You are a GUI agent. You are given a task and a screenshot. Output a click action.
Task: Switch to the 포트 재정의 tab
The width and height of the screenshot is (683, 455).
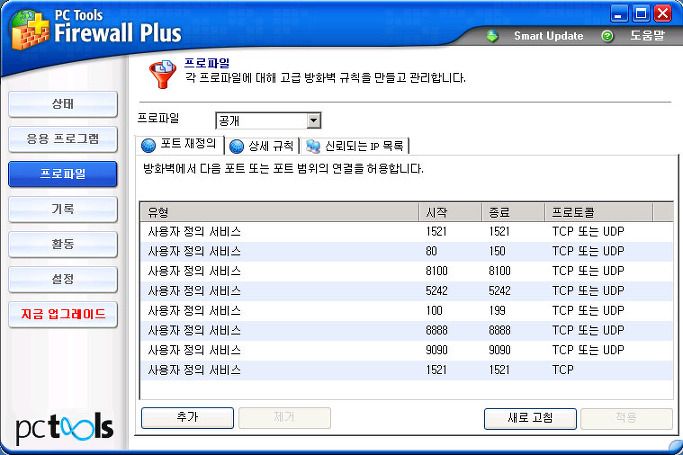coord(180,145)
